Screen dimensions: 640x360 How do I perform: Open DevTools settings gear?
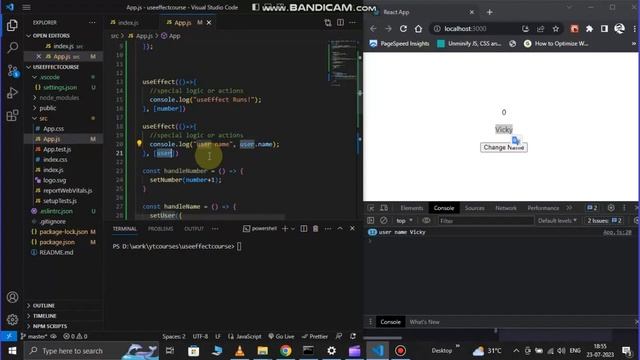[x=611, y=208]
